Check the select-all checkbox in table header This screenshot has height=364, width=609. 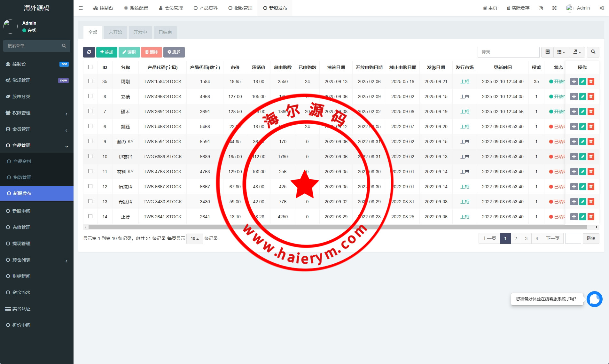point(90,67)
